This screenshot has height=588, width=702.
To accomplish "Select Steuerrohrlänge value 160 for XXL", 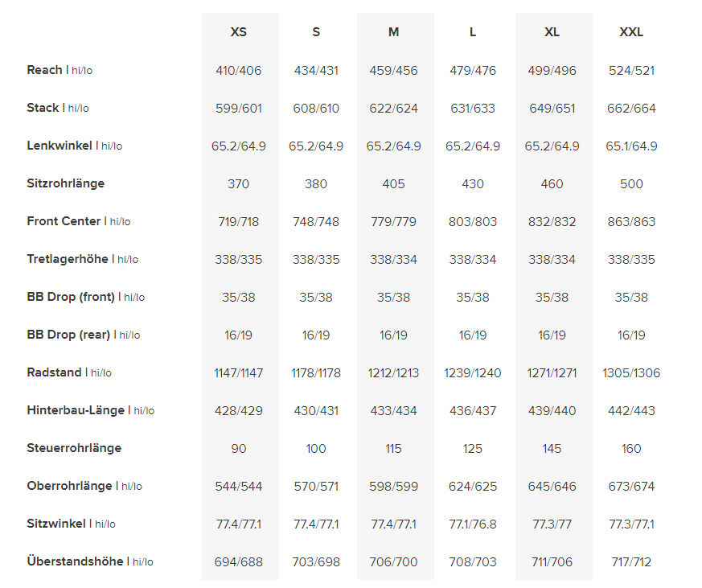I will click(631, 448).
